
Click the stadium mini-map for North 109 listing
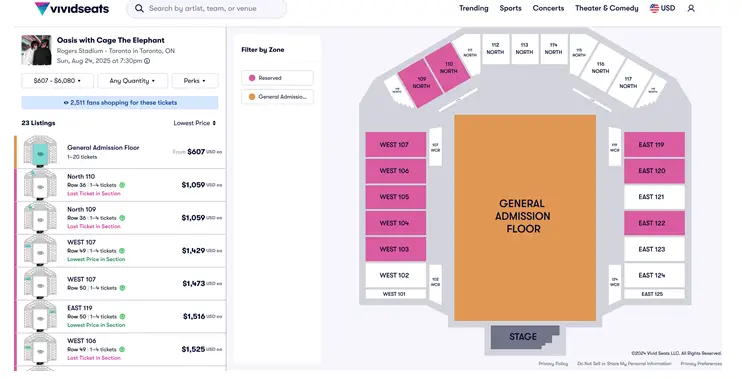40,218
